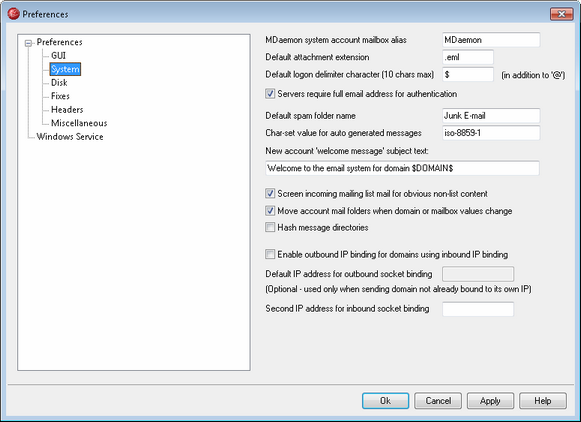The image size is (581, 422).
Task: Toggle Servers require full email address checkbox
Action: (x=270, y=94)
